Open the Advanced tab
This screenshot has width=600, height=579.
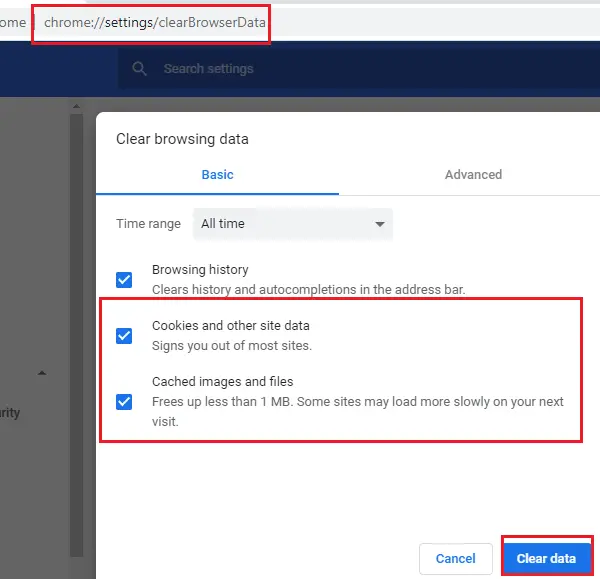pos(473,174)
